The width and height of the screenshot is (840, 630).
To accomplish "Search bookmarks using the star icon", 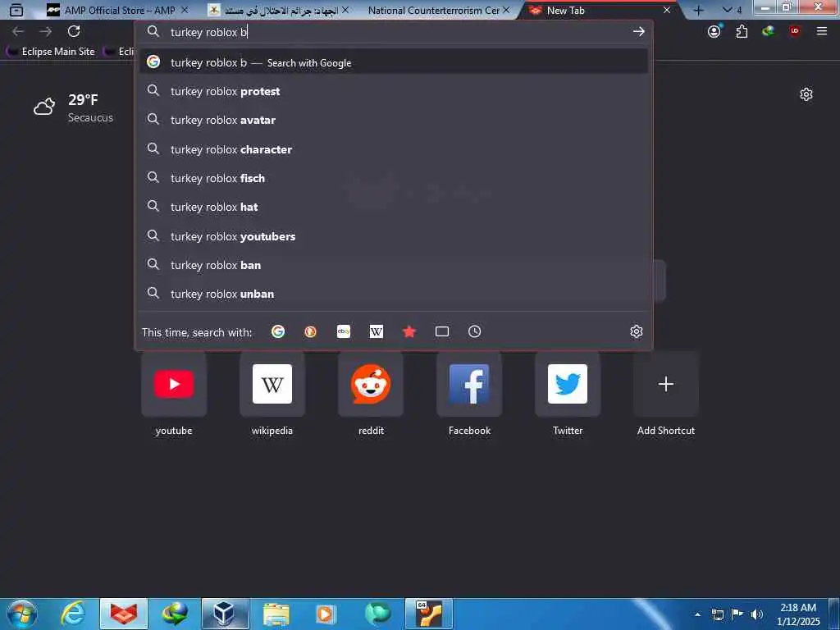I will [409, 331].
